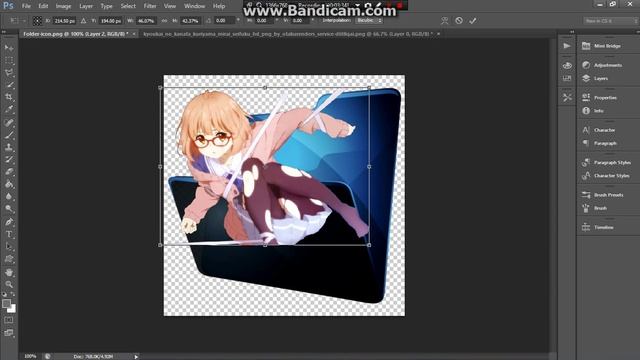The image size is (640, 360).
Task: Close the Folder-icon.png tab
Action: pyautogui.click(x=134, y=34)
